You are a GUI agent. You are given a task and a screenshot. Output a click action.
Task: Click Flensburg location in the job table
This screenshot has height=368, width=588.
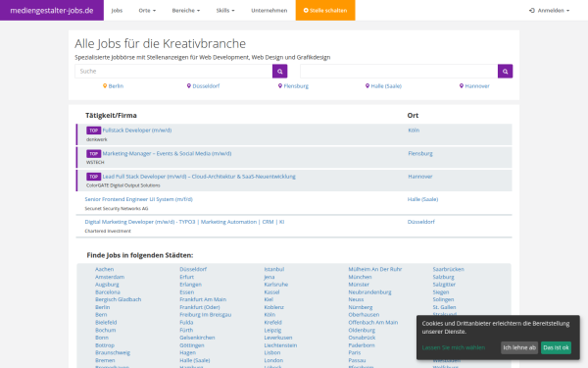(x=420, y=154)
